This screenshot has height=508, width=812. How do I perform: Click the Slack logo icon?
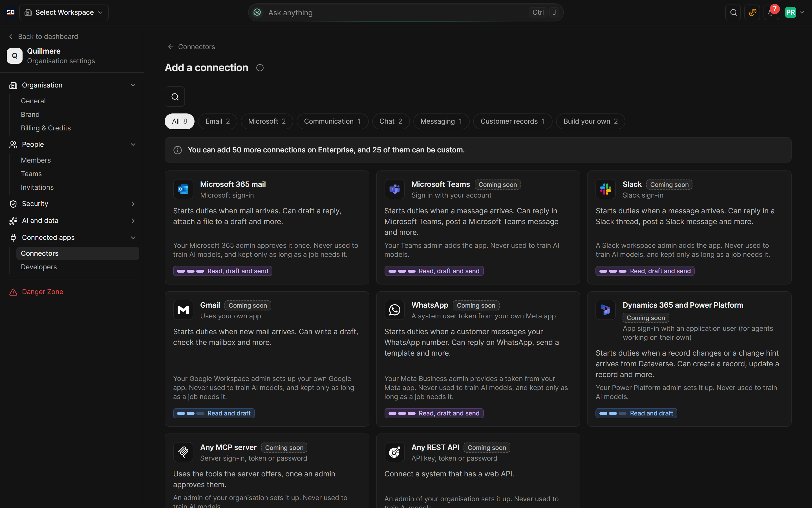(x=606, y=189)
